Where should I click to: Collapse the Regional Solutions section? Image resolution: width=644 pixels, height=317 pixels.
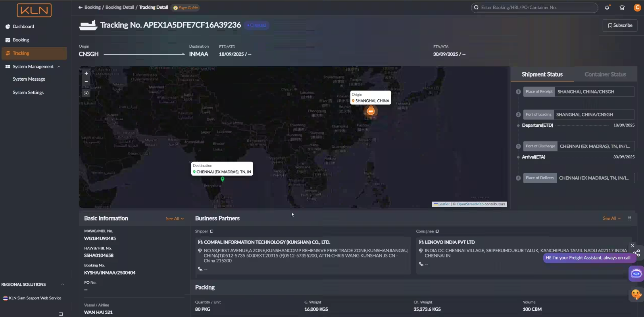click(62, 284)
